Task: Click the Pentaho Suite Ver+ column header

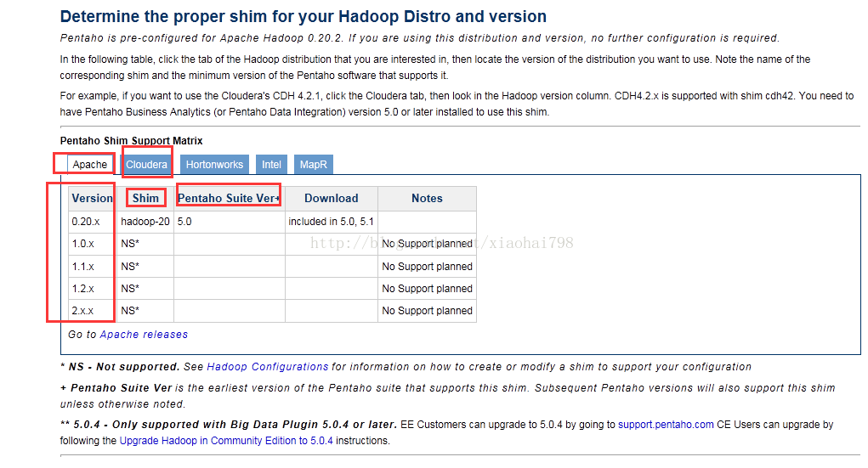Action: (x=230, y=199)
